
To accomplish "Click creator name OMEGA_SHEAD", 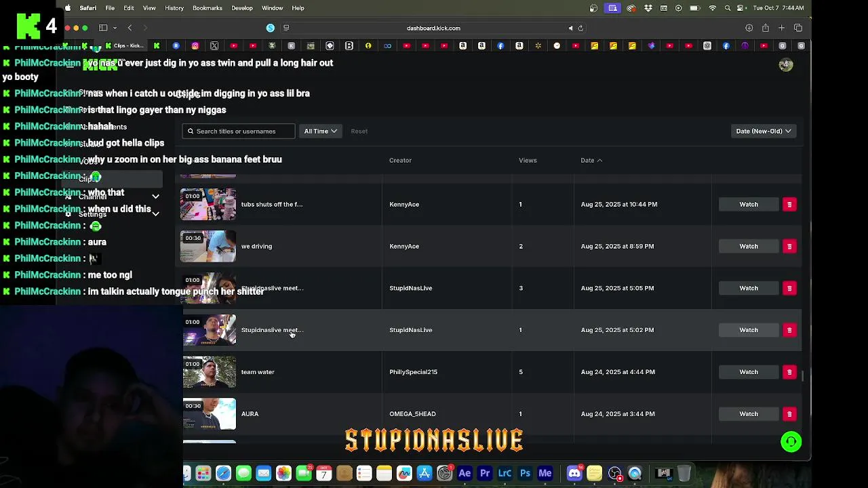I will click(x=412, y=414).
